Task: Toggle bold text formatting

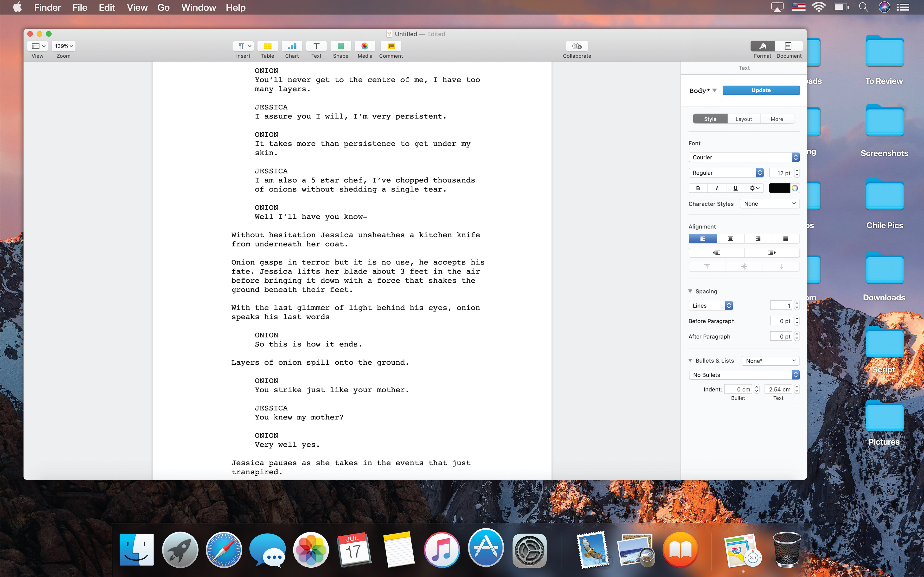Action: tap(698, 188)
